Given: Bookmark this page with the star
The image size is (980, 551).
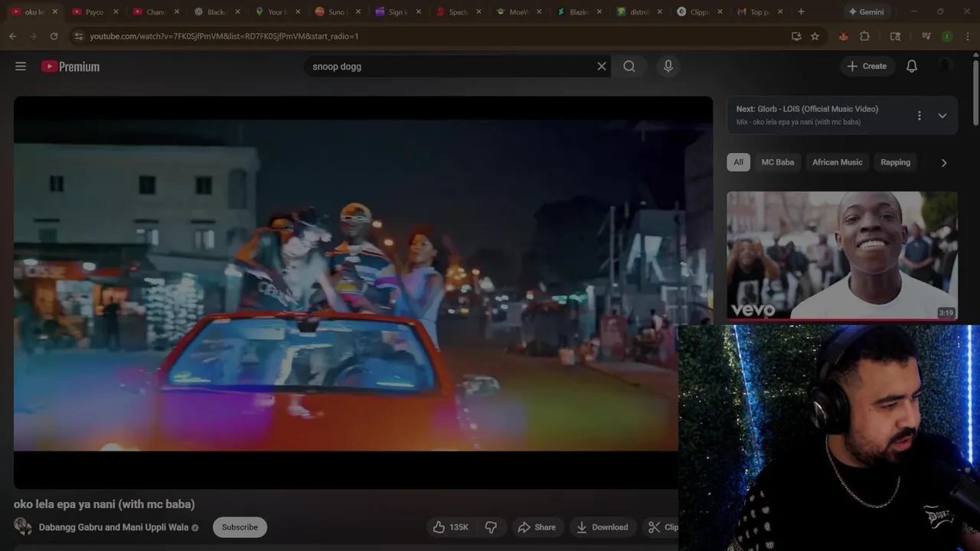Looking at the screenshot, I should point(815,36).
